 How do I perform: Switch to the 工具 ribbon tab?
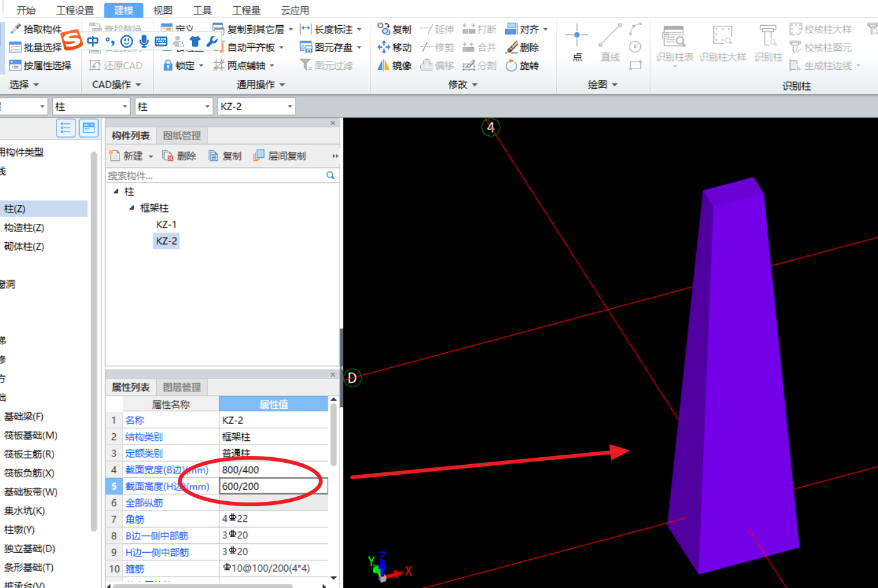click(202, 10)
